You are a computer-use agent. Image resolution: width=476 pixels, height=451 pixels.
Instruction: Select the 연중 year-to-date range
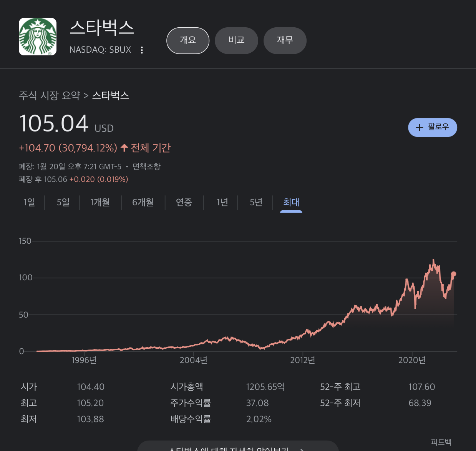click(184, 202)
